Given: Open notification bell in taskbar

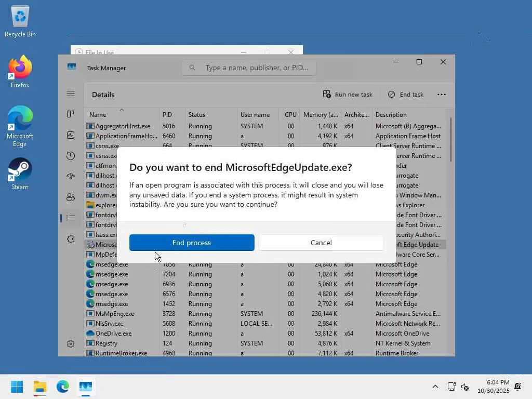Looking at the screenshot, I should pyautogui.click(x=518, y=387).
